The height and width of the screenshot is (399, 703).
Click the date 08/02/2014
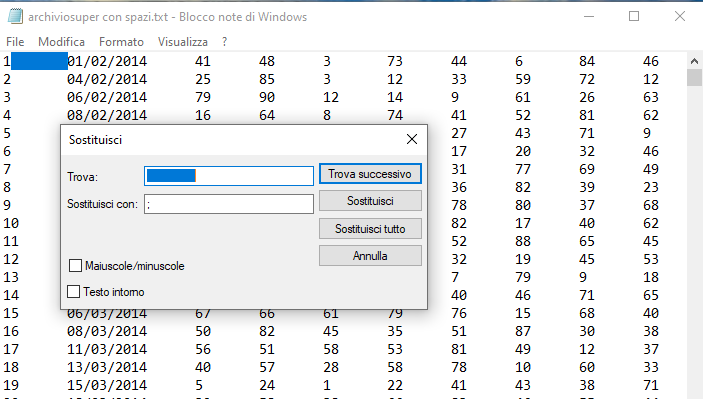pyautogui.click(x=107, y=115)
